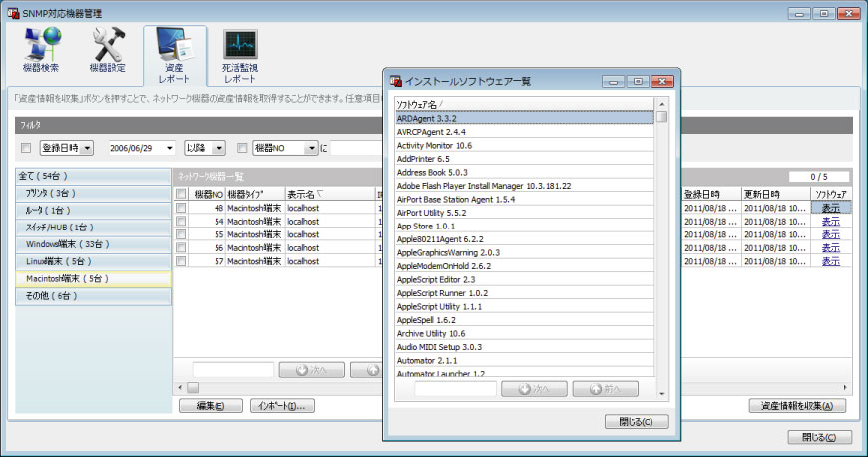This screenshot has width=868, height=457.
Task: Check the row checkbox for device 48
Action: [181, 208]
